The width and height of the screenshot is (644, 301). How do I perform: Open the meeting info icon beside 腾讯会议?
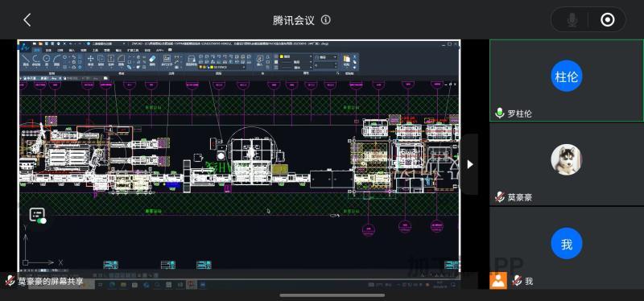pyautogui.click(x=326, y=19)
